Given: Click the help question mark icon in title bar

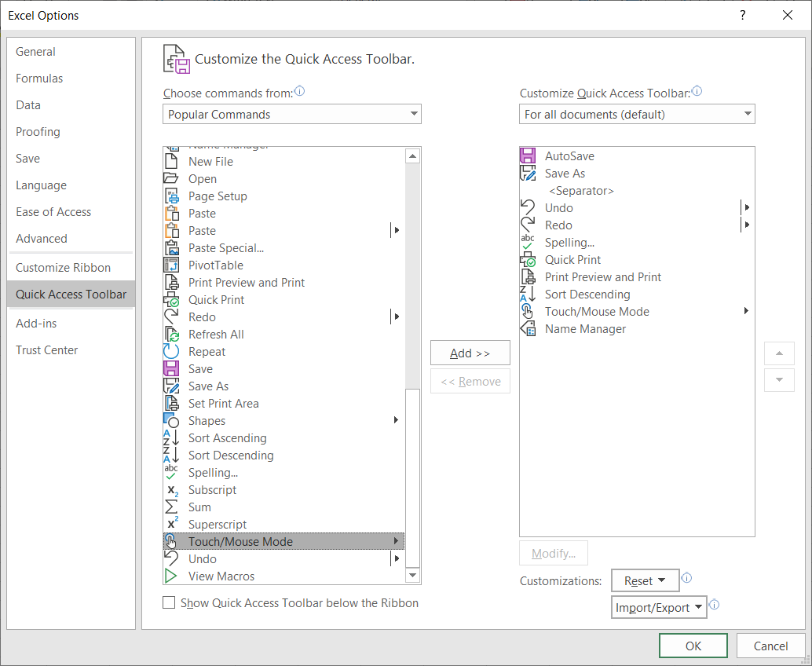Looking at the screenshot, I should (x=743, y=15).
